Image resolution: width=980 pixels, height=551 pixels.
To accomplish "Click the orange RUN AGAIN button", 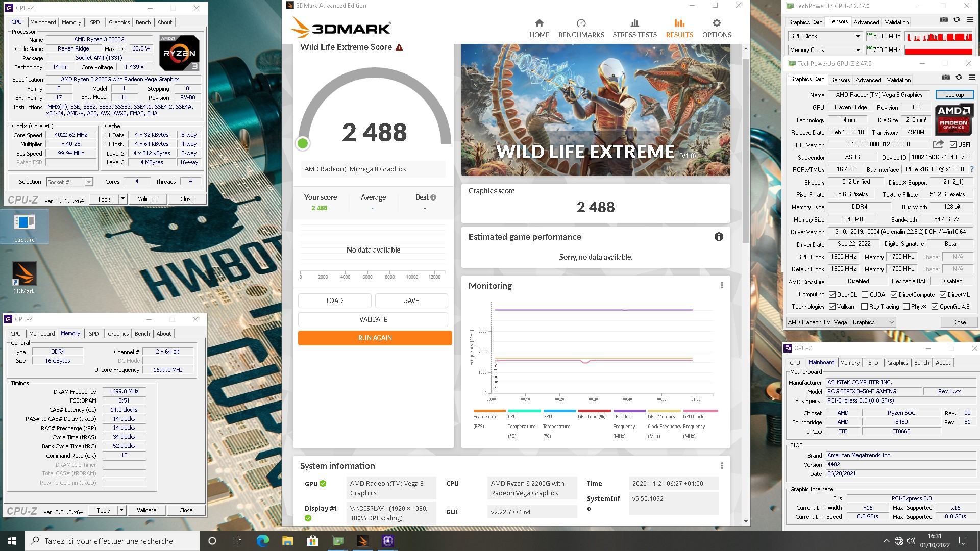I will click(375, 338).
